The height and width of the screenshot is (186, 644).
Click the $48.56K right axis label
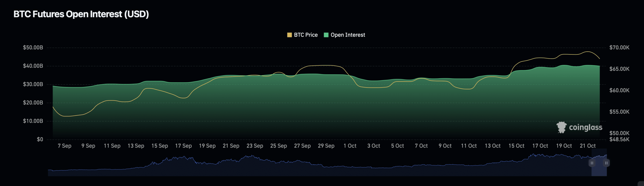tap(619, 139)
